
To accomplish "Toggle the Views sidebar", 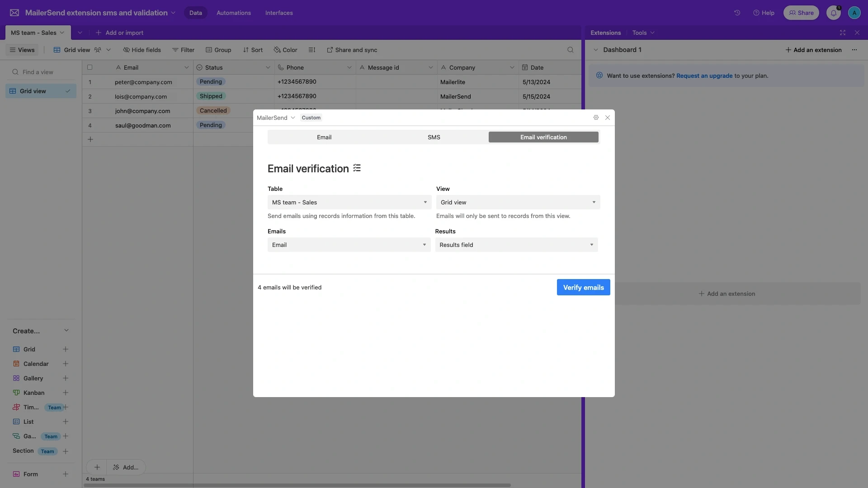I will point(22,50).
